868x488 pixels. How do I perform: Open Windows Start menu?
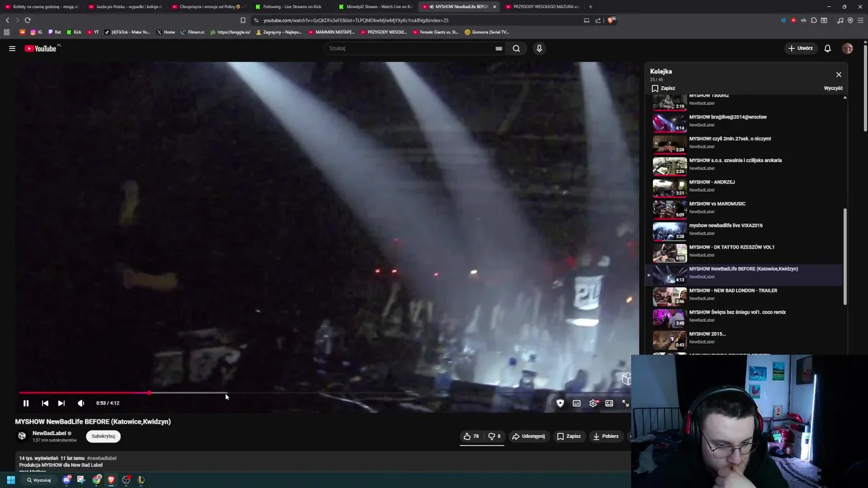pos(11,480)
